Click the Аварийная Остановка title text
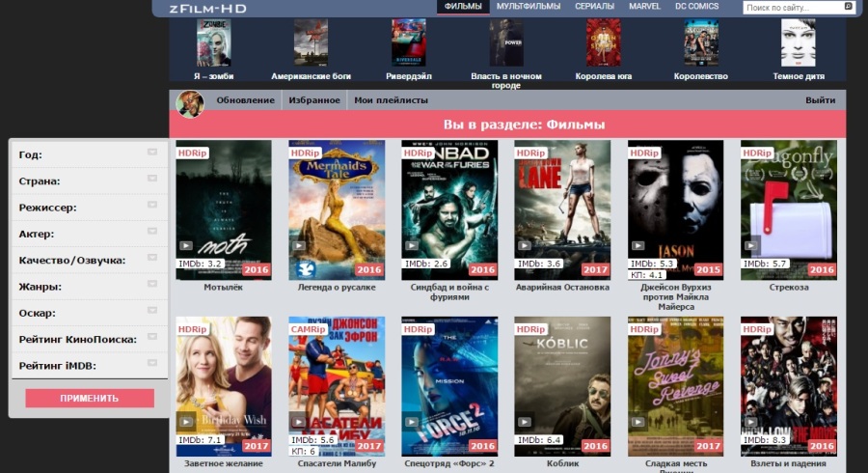868x473 pixels. click(562, 288)
